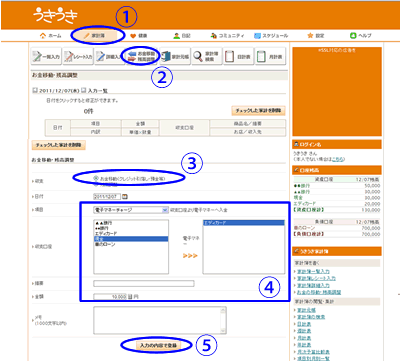Click memo textarea scrollbar down arrow
The height and width of the screenshot is (361, 400).
pos(223,330)
